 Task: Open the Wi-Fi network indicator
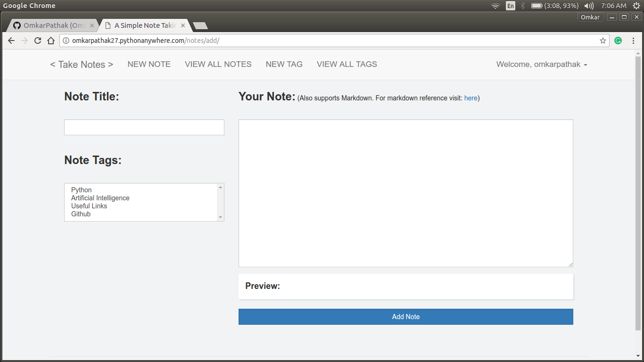[x=495, y=6]
